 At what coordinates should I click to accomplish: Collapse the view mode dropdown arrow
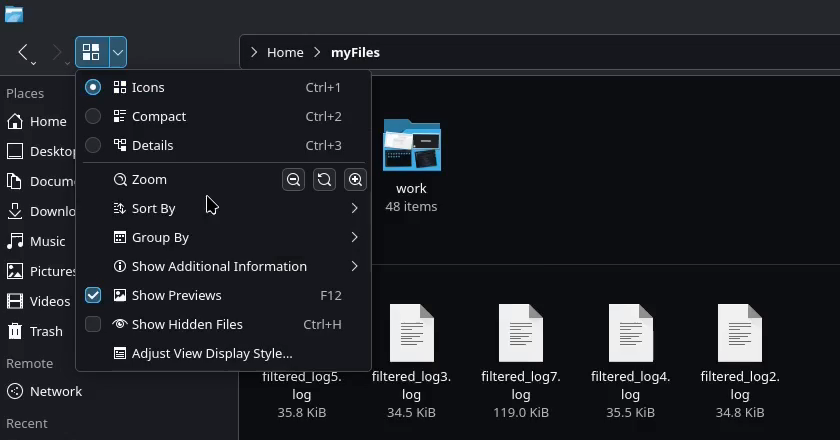click(x=118, y=52)
